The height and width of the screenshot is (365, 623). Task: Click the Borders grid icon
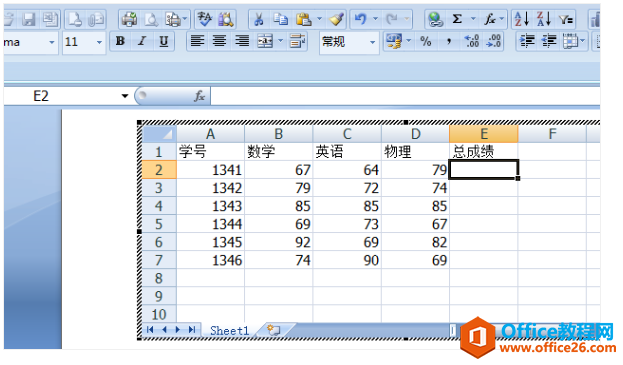coord(571,41)
